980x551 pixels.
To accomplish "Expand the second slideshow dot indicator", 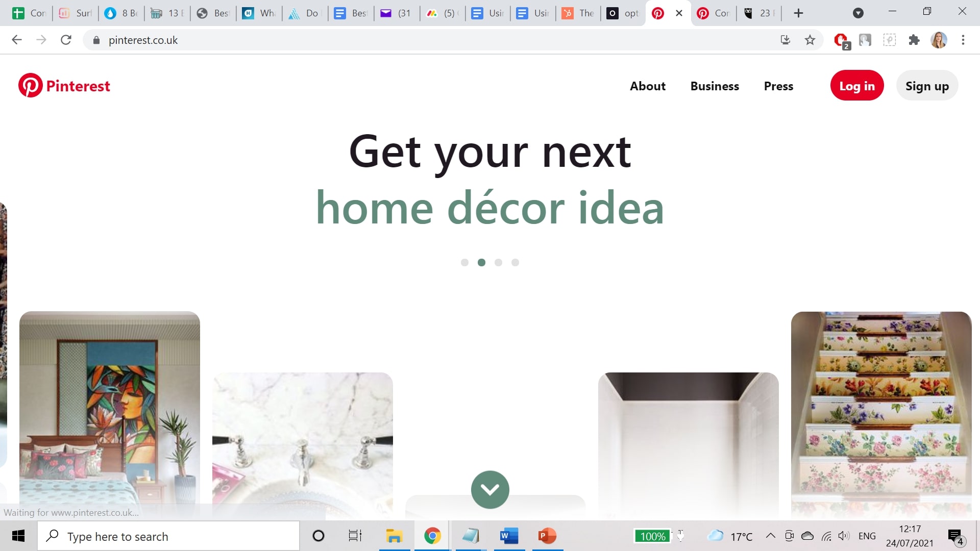I will (x=481, y=262).
